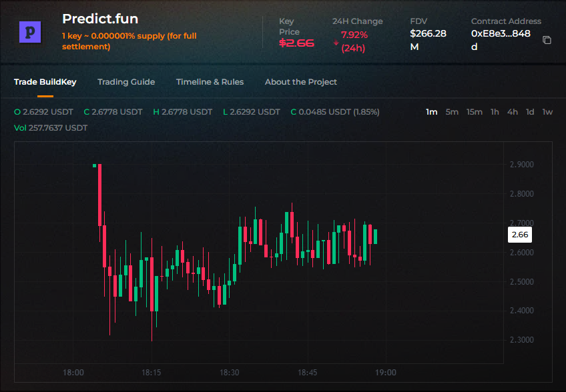Click the latest green candlestick on chart
Screen dimensions: 566x392
pyautogui.click(x=375, y=237)
